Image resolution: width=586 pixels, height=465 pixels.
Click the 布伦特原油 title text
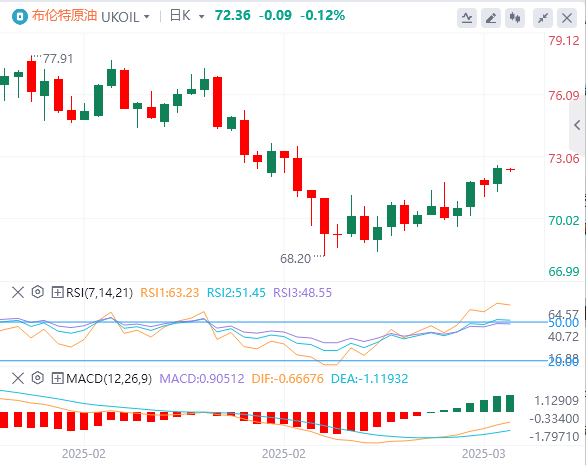(x=64, y=16)
